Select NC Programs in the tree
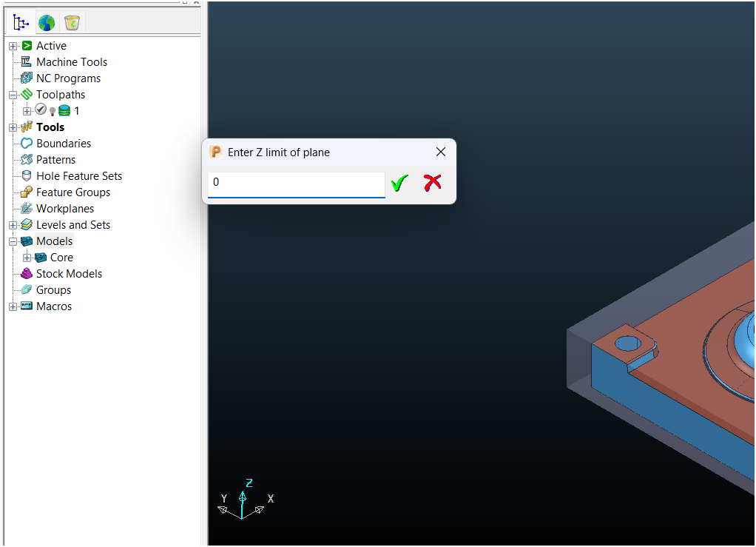This screenshot has width=756, height=547. (69, 78)
